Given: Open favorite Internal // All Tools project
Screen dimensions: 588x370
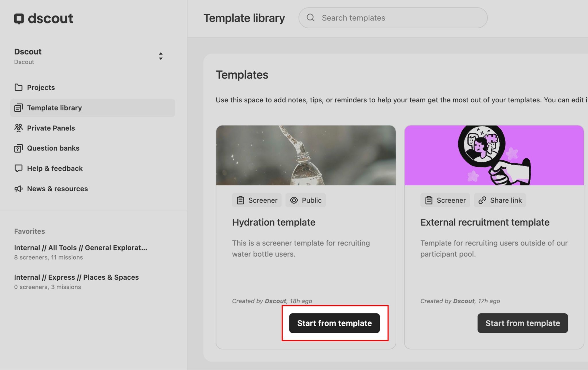Looking at the screenshot, I should [80, 248].
